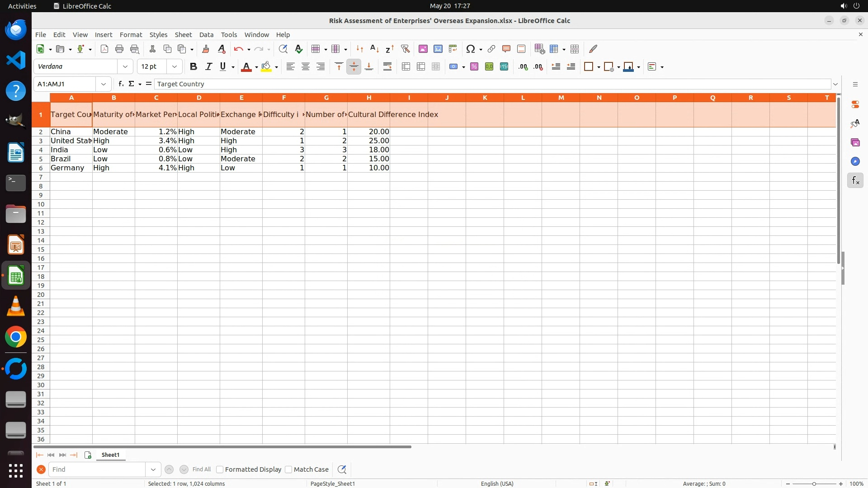
Task: Click into the Find text field
Action: 97,469
